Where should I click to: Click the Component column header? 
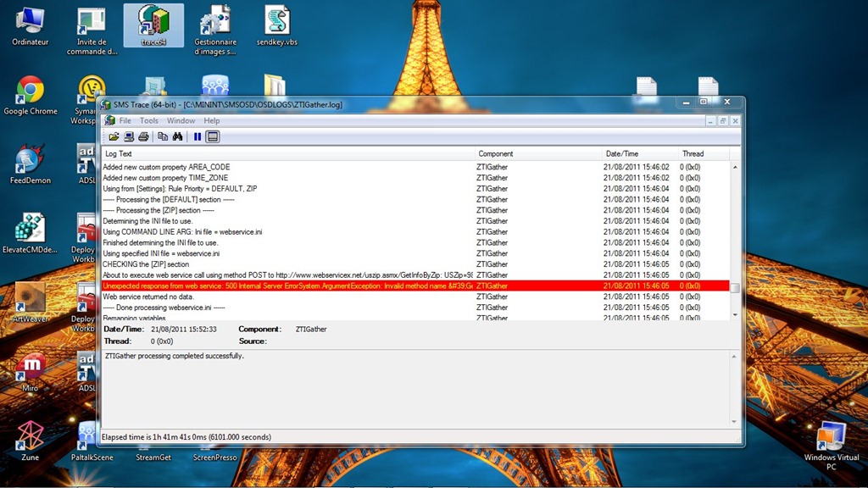(538, 154)
